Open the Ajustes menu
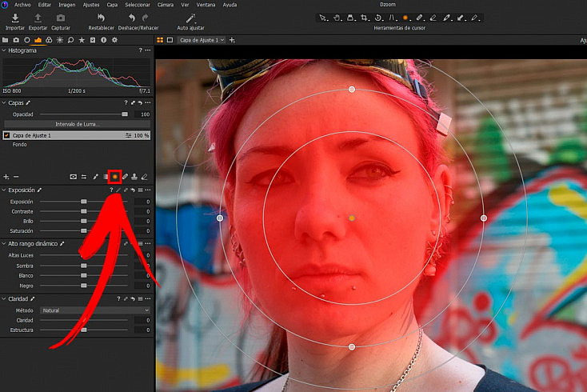This screenshot has height=392, width=587. pos(91,5)
